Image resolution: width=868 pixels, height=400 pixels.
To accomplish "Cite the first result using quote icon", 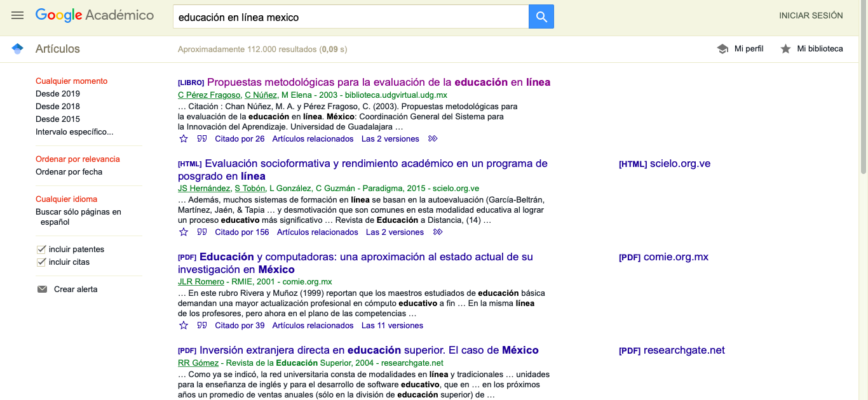I will click(202, 139).
